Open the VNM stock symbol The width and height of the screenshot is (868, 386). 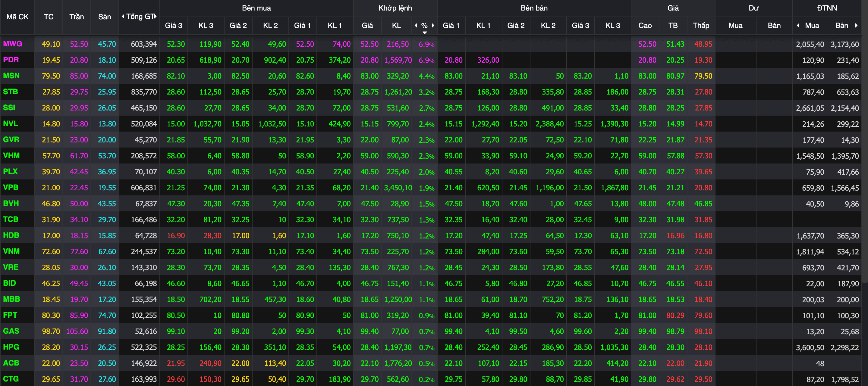(x=11, y=251)
